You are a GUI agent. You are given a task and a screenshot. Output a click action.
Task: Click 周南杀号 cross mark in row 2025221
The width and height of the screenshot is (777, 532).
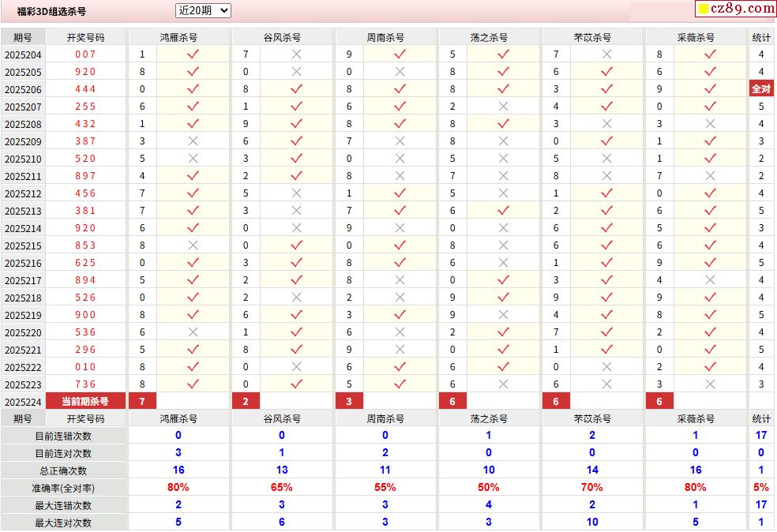coord(400,349)
